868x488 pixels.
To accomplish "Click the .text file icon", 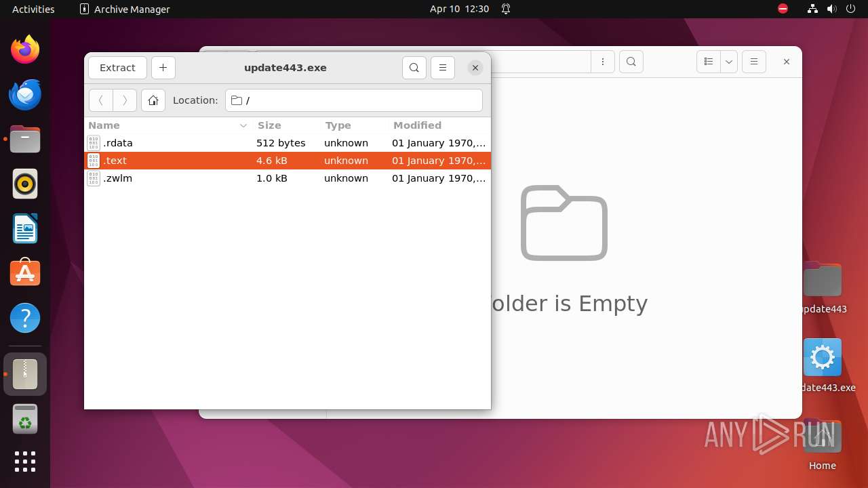I will click(x=94, y=161).
